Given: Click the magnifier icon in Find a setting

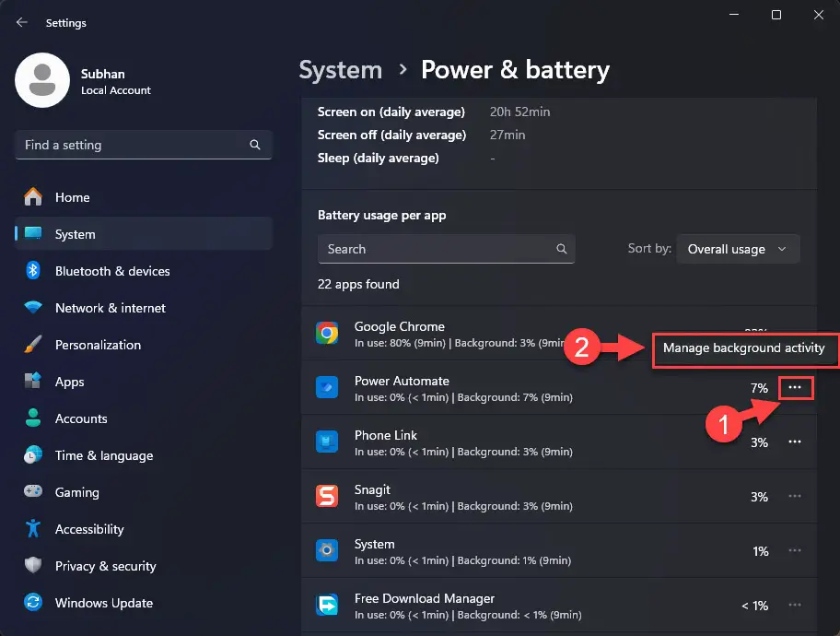Looking at the screenshot, I should click(255, 145).
